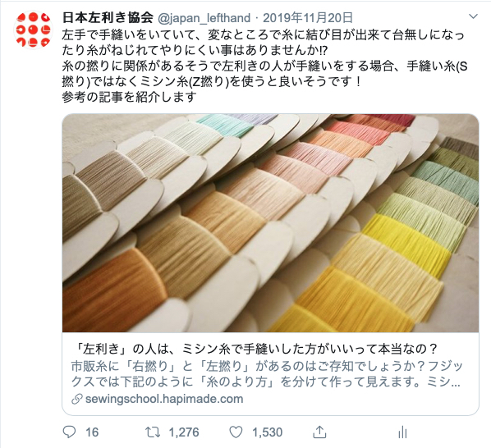Click the 1,530 likes count
491x448 pixels.
[x=268, y=432]
